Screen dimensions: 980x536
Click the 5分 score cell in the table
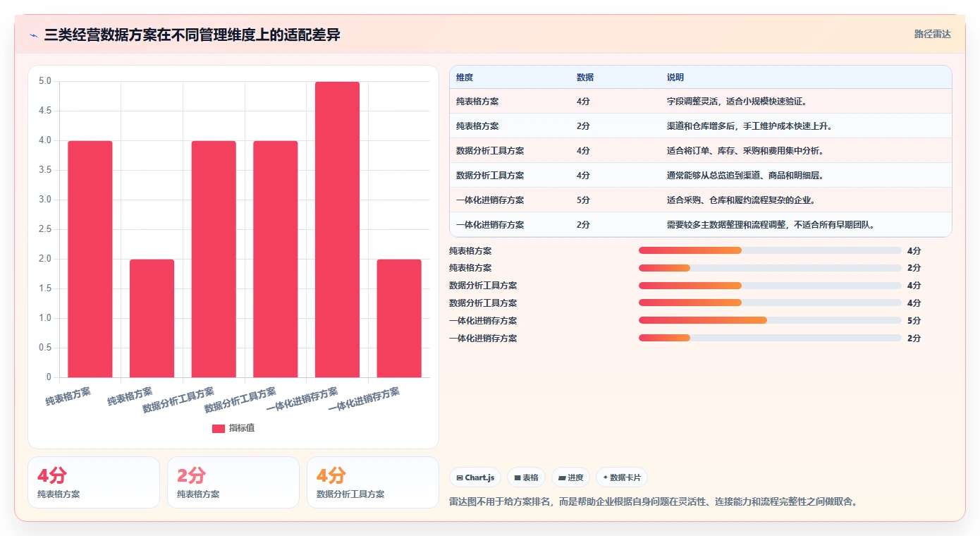click(x=583, y=200)
